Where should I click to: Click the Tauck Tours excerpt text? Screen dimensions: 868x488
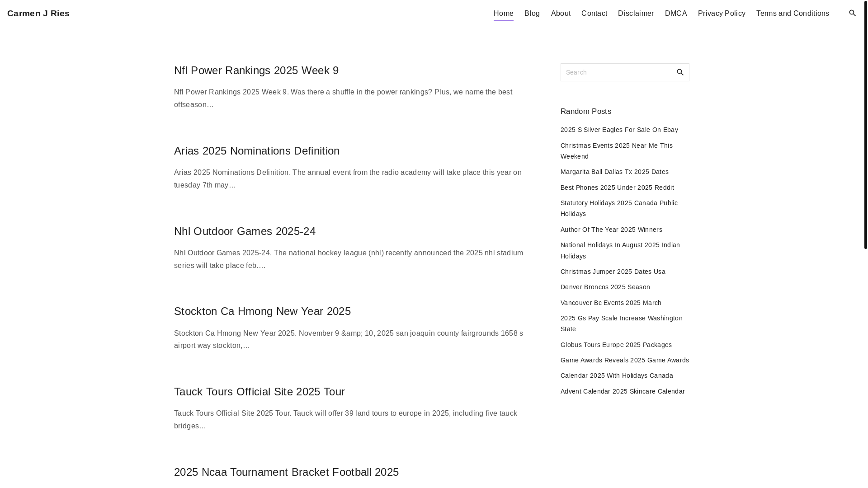[x=345, y=419]
